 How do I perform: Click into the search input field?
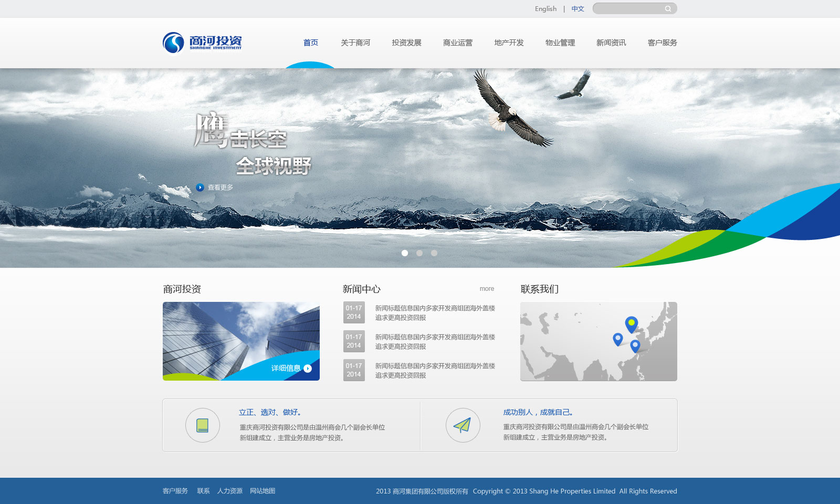[628, 9]
